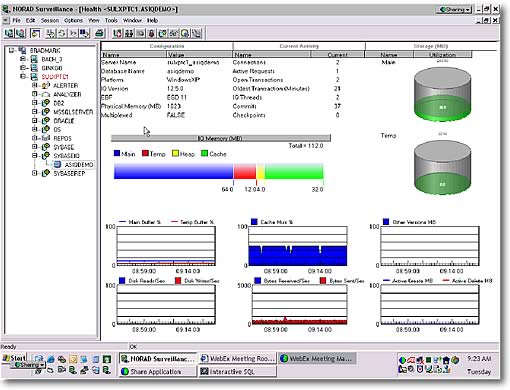The height and width of the screenshot is (390, 510).
Task: Click the leftmost toolbar icon with two server boxes
Action: 9,33
